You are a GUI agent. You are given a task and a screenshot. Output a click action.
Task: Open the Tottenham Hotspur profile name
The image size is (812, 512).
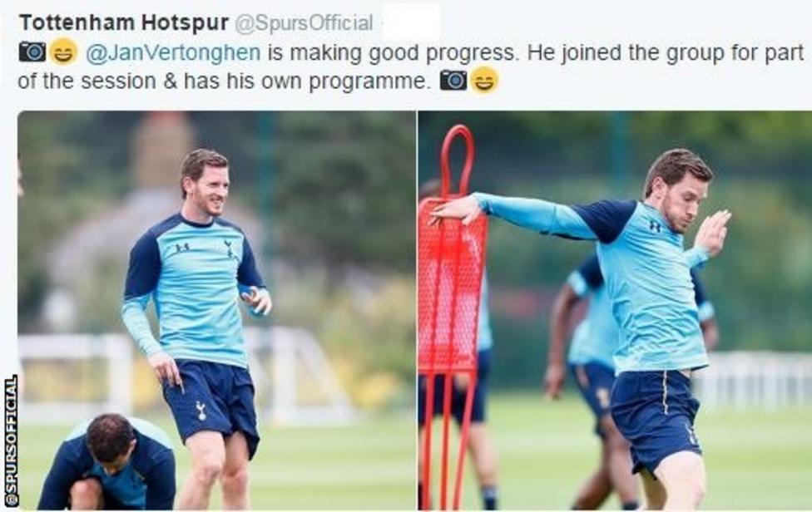[x=124, y=22]
